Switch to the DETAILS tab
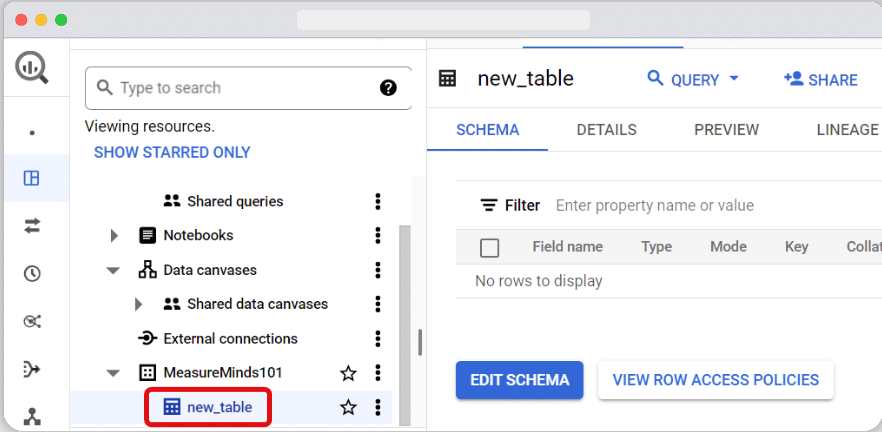Image resolution: width=882 pixels, height=432 pixels. pos(606,130)
